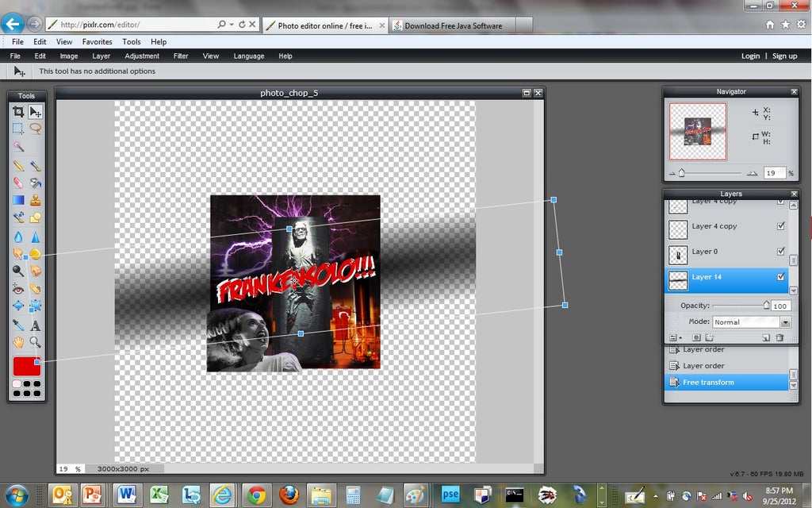Open Internet Explorer Favorites menu

click(x=97, y=42)
